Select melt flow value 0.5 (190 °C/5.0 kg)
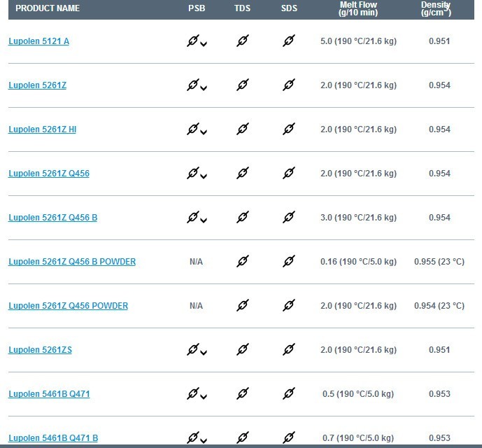The width and height of the screenshot is (482, 448). pos(358,394)
